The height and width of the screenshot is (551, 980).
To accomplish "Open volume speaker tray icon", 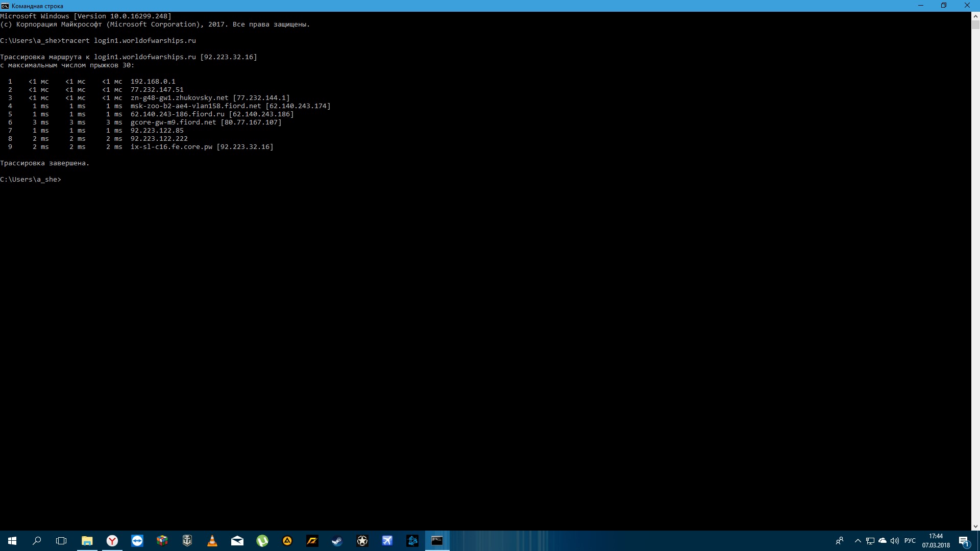I will (x=895, y=541).
